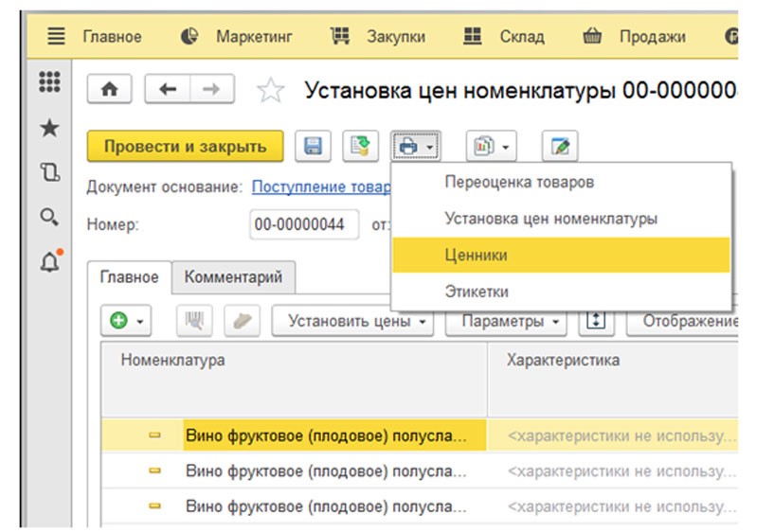Open the reports dropdown next to print
Viewport: 774px width, 532px height.
pyautogui.click(x=491, y=147)
